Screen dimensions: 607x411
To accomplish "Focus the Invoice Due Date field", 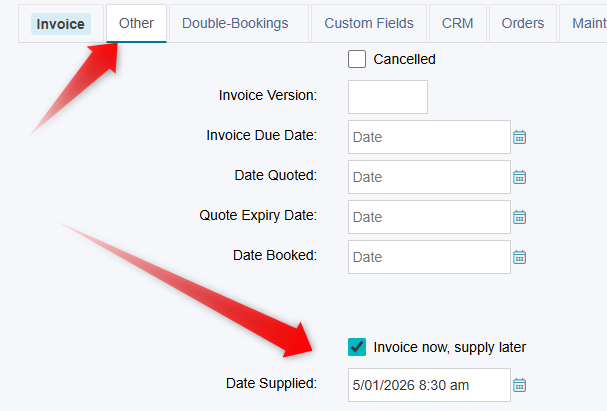I will (x=428, y=137).
